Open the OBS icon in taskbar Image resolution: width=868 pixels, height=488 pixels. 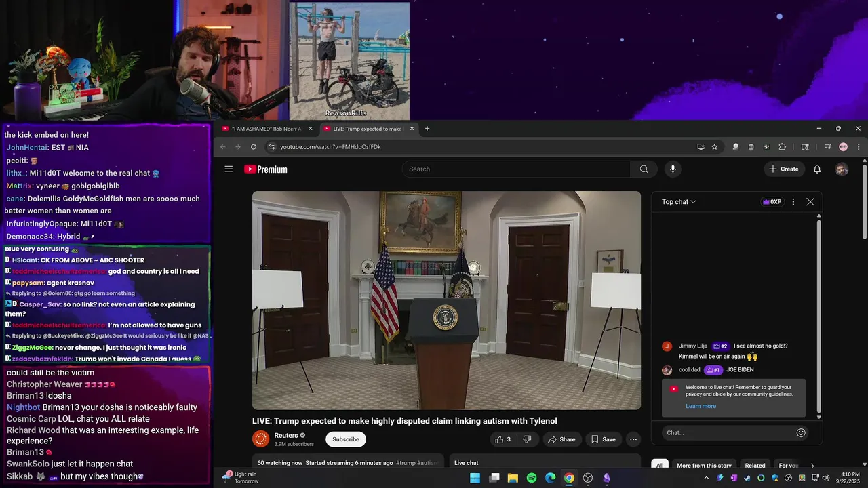click(588, 478)
